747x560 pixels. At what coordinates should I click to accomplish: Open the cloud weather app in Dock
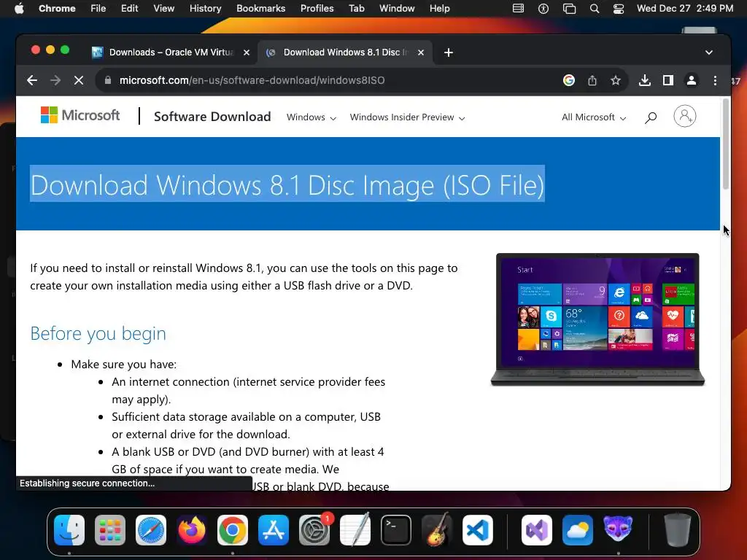coord(578,529)
